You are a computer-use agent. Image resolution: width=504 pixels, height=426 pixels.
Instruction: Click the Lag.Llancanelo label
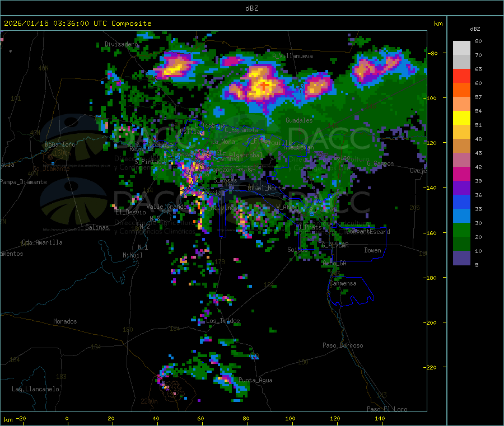[x=36, y=389]
